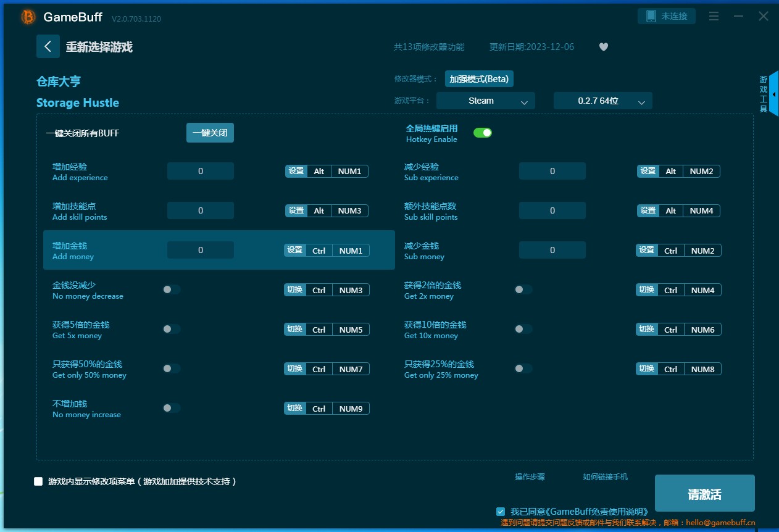The image size is (779, 532).
Task: Click 设置 for Add experience hotkey
Action: [x=296, y=171]
